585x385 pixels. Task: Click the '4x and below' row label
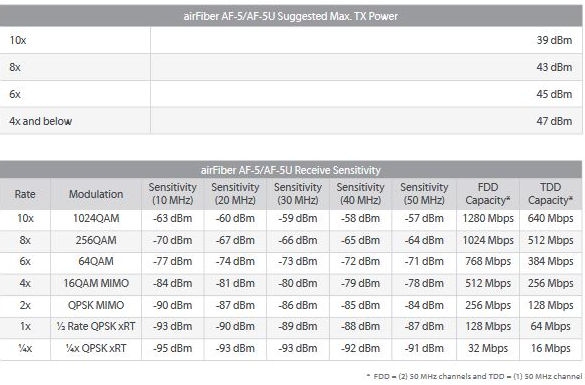41,121
